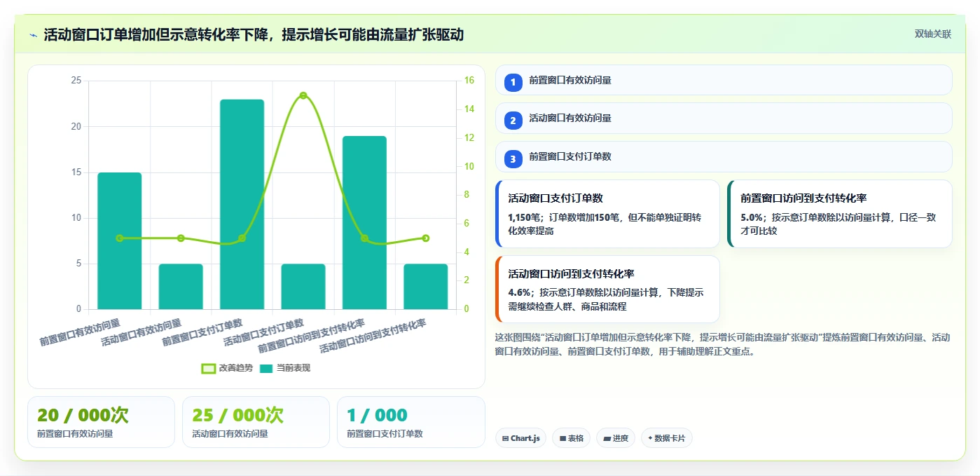Click the 进度 tag

[x=616, y=438]
